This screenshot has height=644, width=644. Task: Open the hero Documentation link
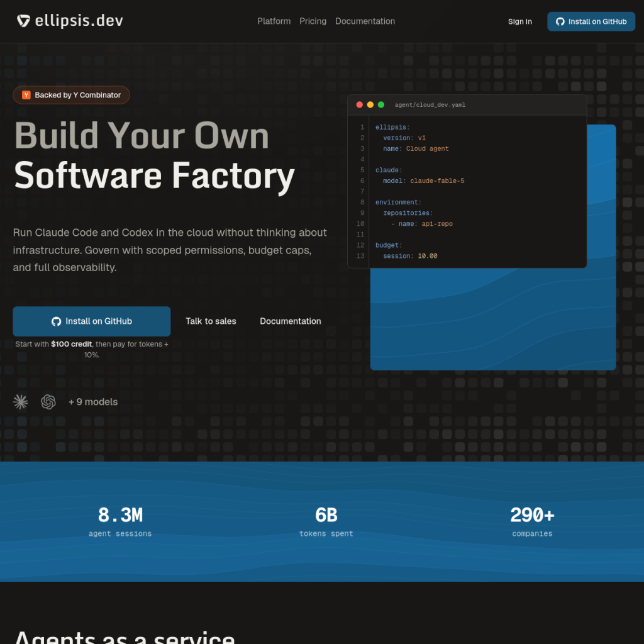(x=291, y=321)
